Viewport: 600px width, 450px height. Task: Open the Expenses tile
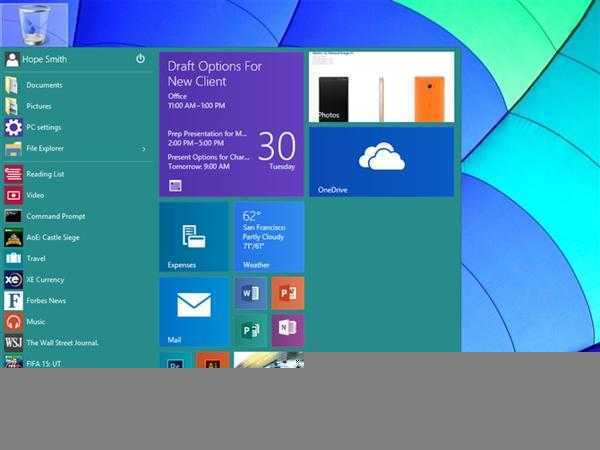tap(194, 237)
